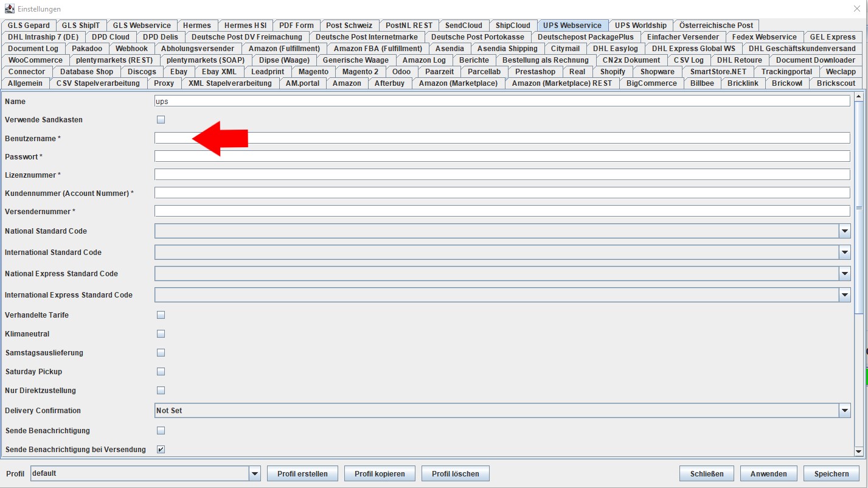Screen dimensions: 868x488
Task: Click the Profil erstellen button
Action: pyautogui.click(x=302, y=474)
